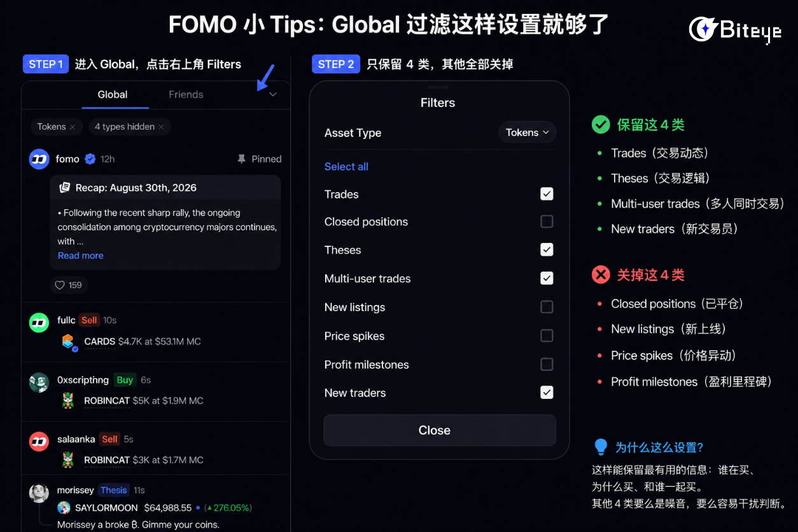Click Select all in Filters
798x532 pixels.
[x=346, y=167]
